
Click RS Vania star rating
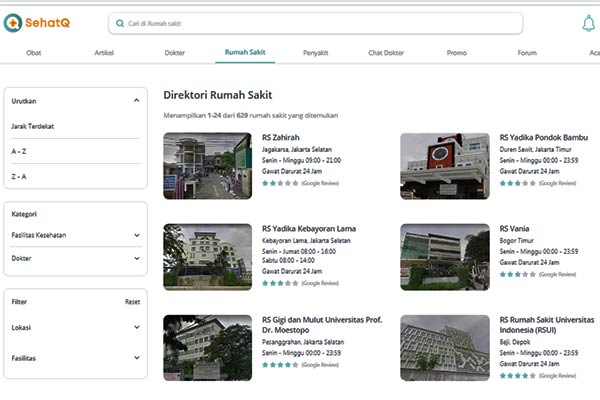(517, 274)
